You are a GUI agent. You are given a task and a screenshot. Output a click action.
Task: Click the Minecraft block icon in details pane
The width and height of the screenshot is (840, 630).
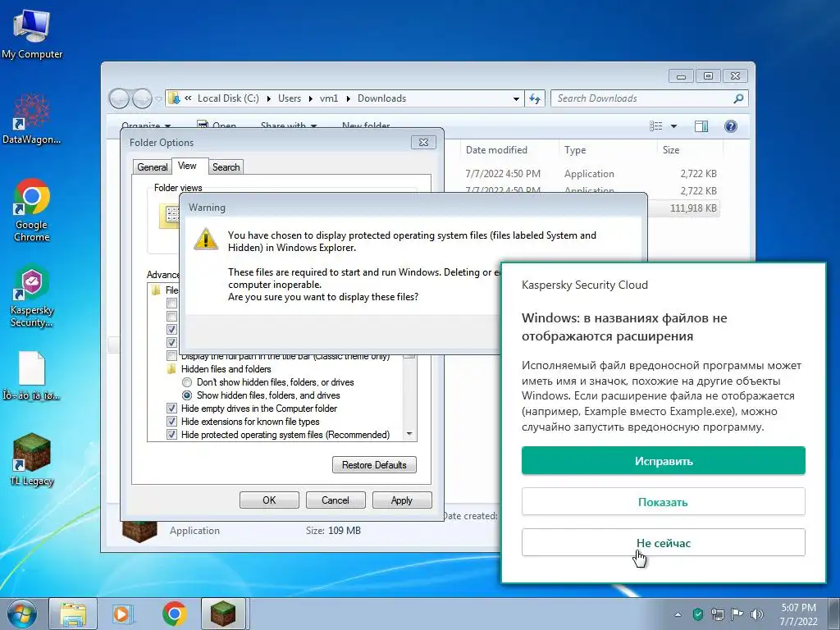click(x=139, y=532)
